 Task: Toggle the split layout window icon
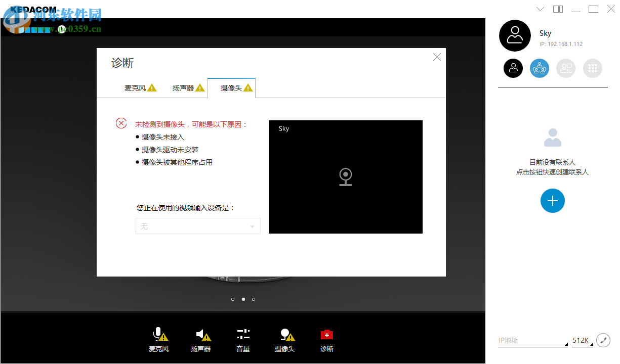[x=558, y=9]
